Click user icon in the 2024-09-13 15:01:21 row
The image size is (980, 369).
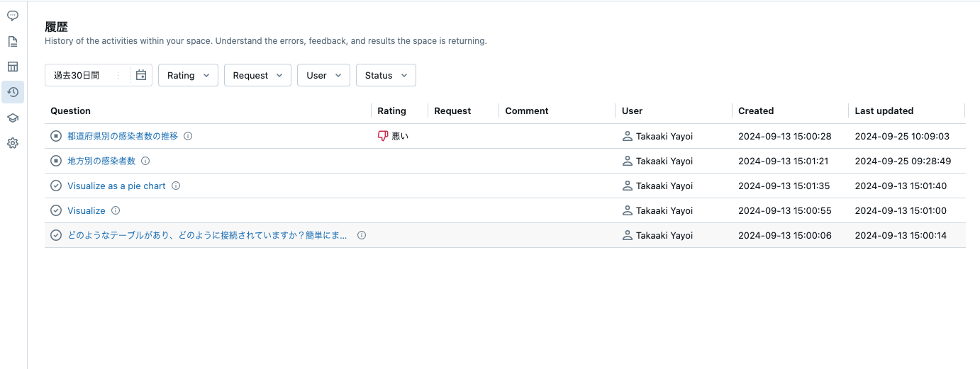[x=627, y=161]
